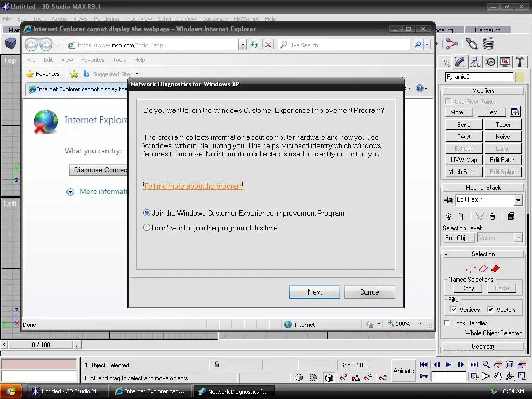This screenshot has height=399, width=532.
Task: Toggle the Vertices filter checkbox
Action: pos(453,310)
